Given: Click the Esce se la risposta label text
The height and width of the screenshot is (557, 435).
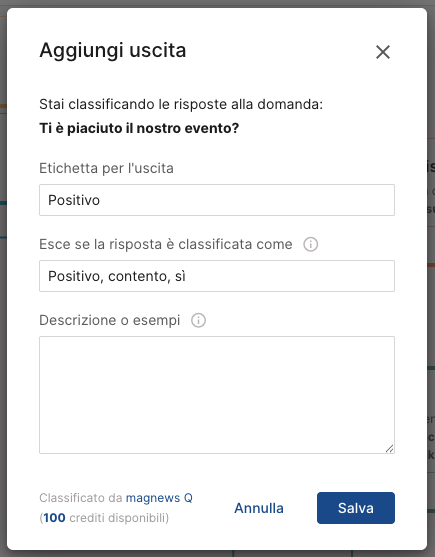Looking at the screenshot, I should (166, 244).
